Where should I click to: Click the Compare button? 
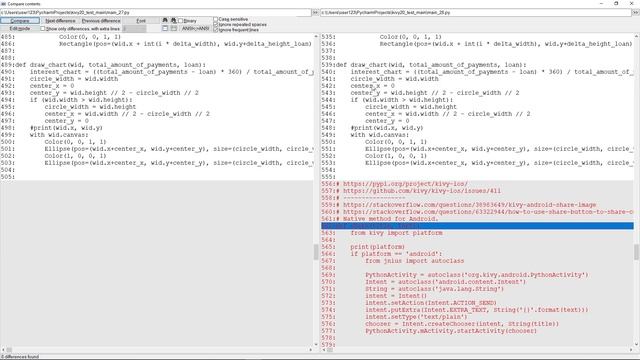pyautogui.click(x=20, y=20)
